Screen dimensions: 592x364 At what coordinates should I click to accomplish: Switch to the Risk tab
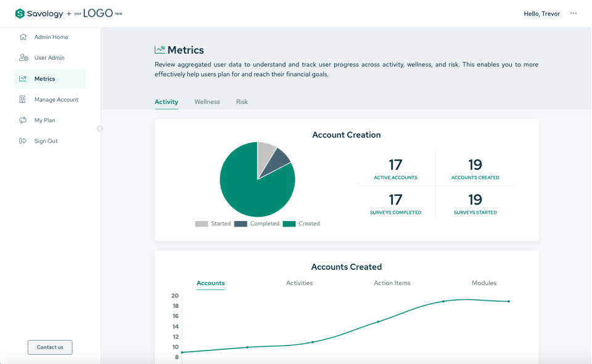(242, 102)
